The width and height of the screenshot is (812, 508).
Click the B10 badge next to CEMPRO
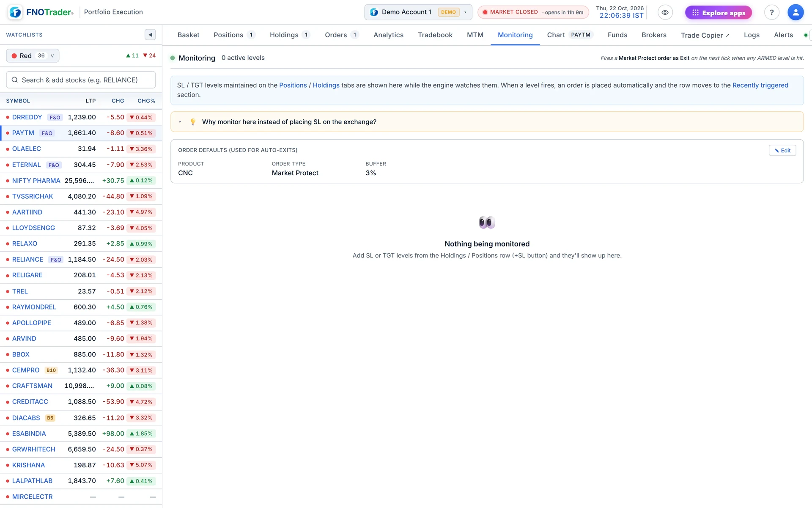[x=51, y=370]
